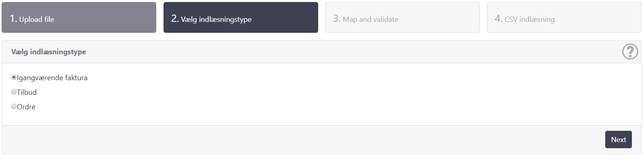This screenshot has width=644, height=164.
Task: Click the number 3 on Map and validate
Action: pyautogui.click(x=336, y=19)
